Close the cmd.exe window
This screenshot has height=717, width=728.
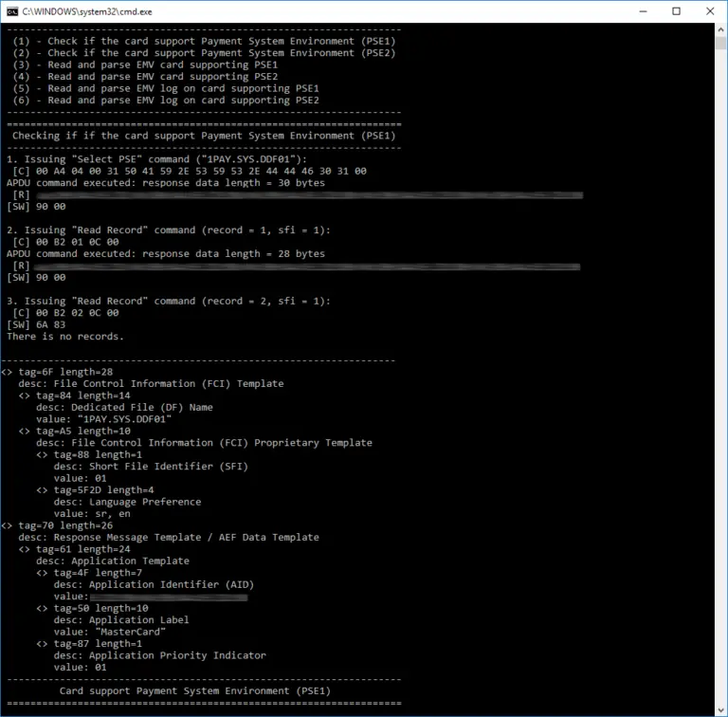[710, 11]
